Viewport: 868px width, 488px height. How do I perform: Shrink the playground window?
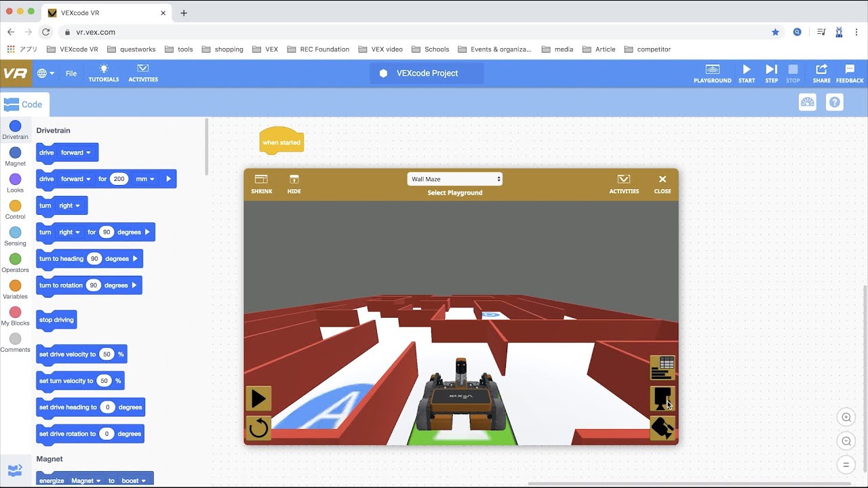tap(262, 184)
